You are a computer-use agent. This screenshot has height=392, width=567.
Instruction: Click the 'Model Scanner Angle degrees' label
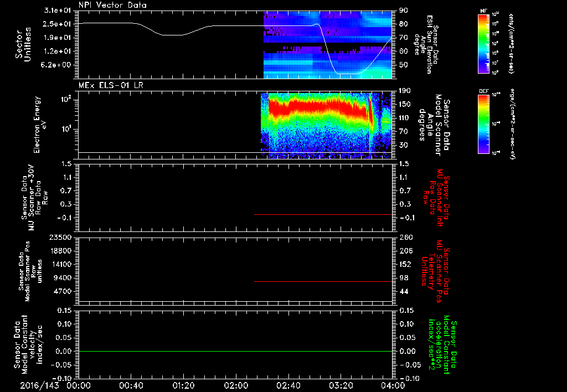(x=434, y=125)
